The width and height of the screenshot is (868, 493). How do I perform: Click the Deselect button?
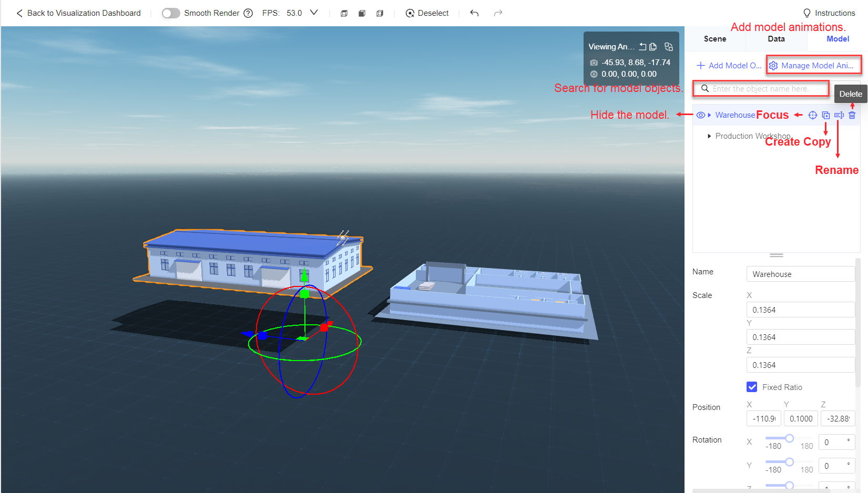click(427, 13)
